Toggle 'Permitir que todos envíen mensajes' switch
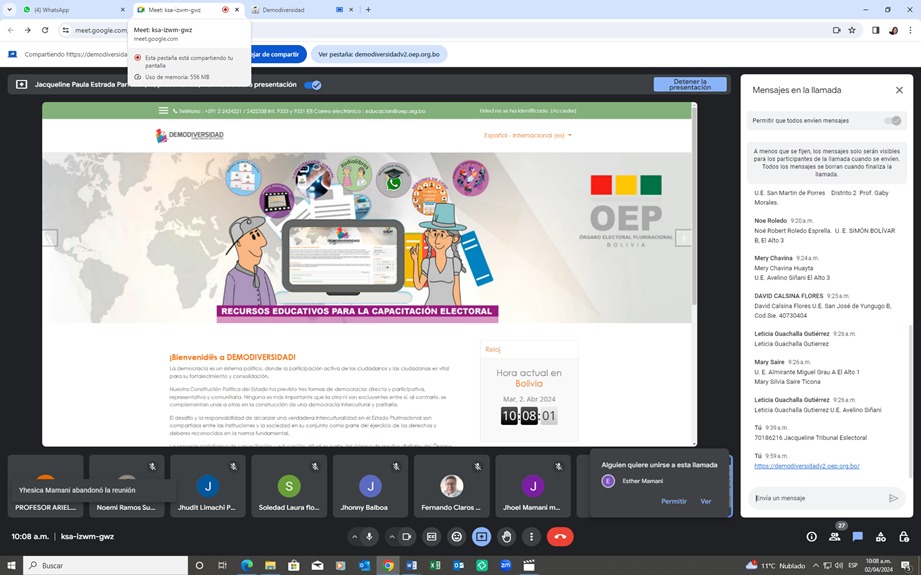 892,121
